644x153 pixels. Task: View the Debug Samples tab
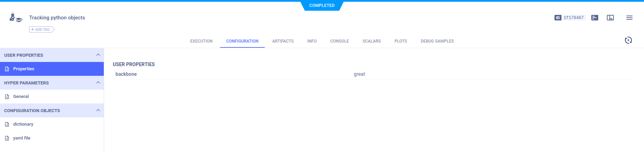437,41
